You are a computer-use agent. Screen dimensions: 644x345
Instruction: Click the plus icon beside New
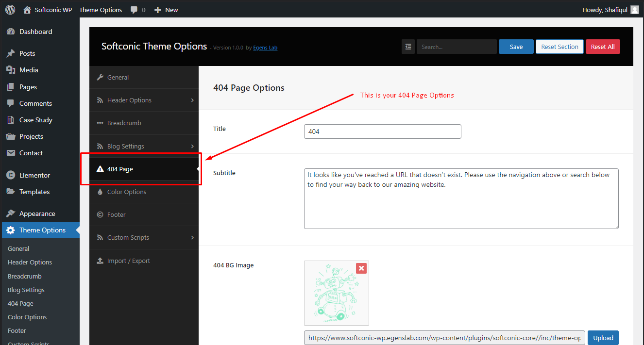[x=157, y=10]
